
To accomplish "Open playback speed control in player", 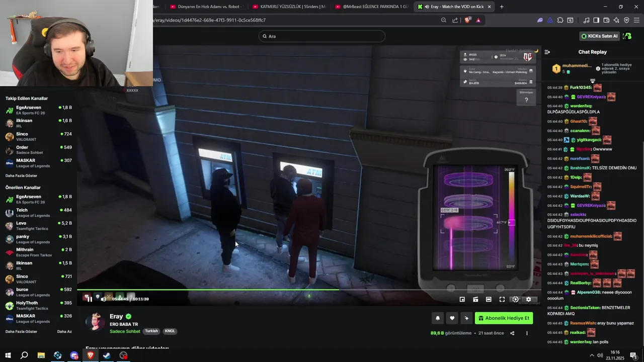I will 515,299.
